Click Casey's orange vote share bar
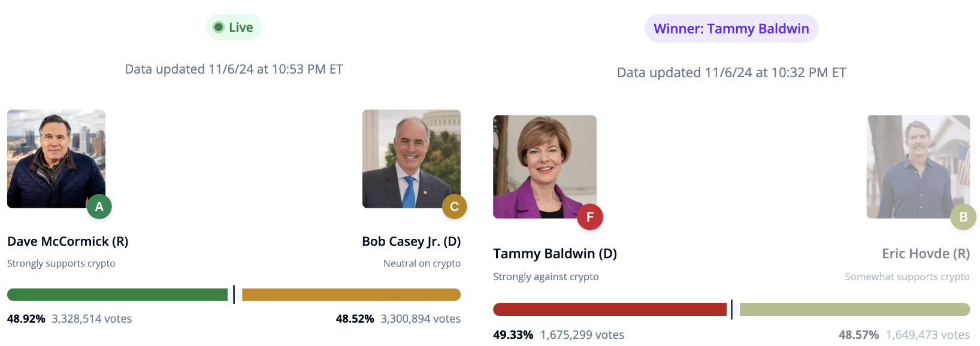The height and width of the screenshot is (346, 980). pos(351,295)
